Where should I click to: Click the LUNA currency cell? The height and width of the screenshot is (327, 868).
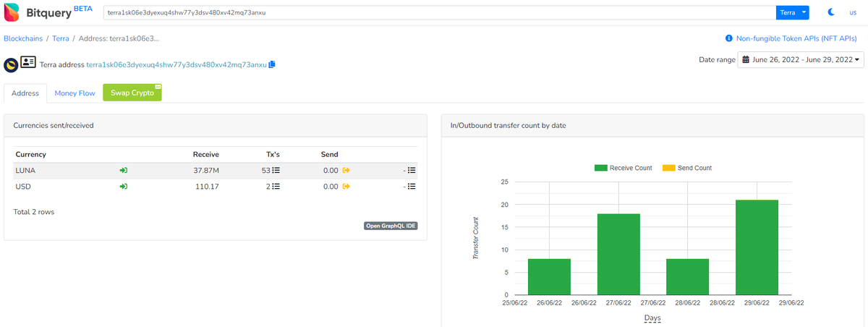tap(25, 171)
